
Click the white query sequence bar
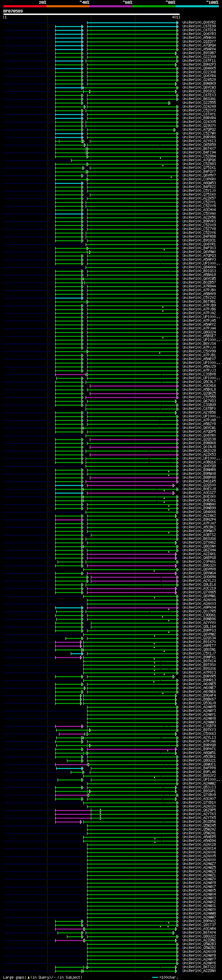(x=92, y=14)
